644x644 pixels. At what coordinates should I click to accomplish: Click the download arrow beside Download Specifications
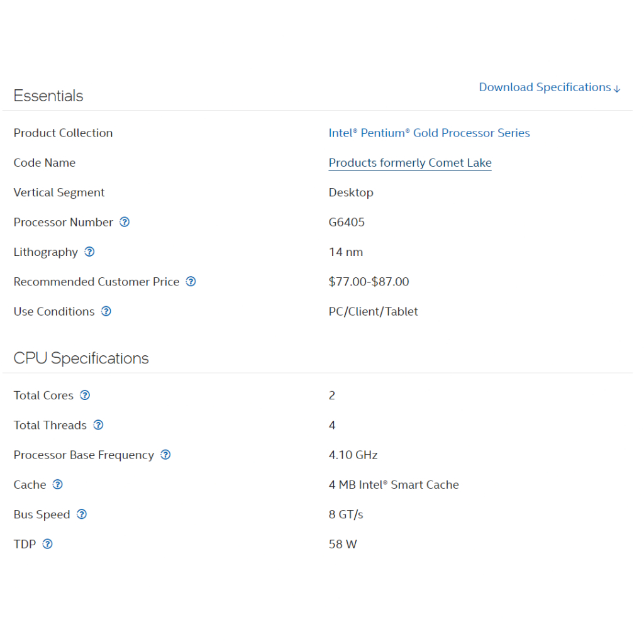[x=617, y=89]
